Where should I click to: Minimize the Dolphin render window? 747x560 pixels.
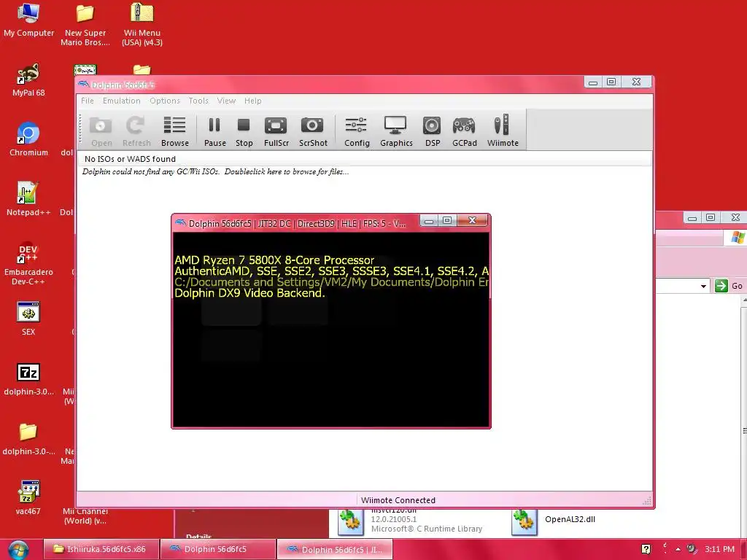pos(429,220)
